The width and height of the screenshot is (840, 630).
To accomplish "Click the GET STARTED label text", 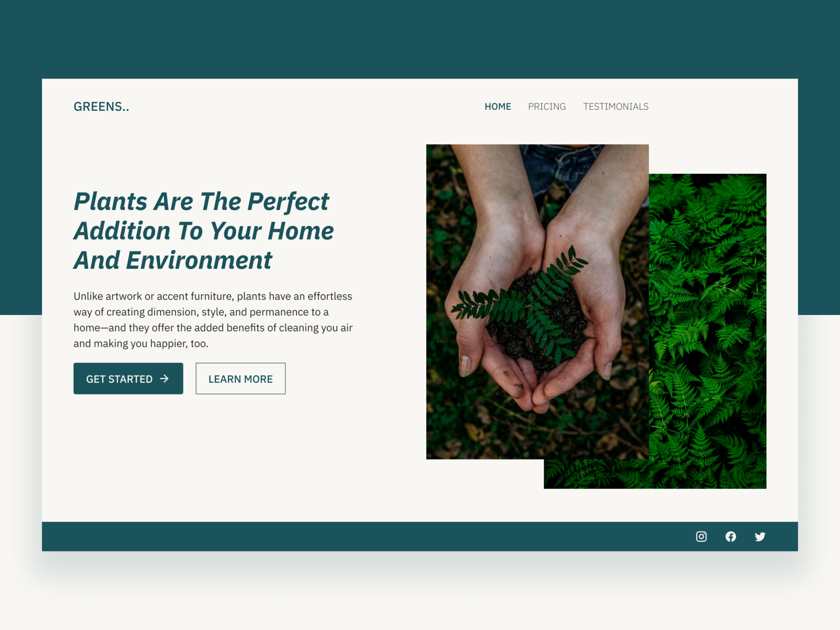I will [x=119, y=379].
